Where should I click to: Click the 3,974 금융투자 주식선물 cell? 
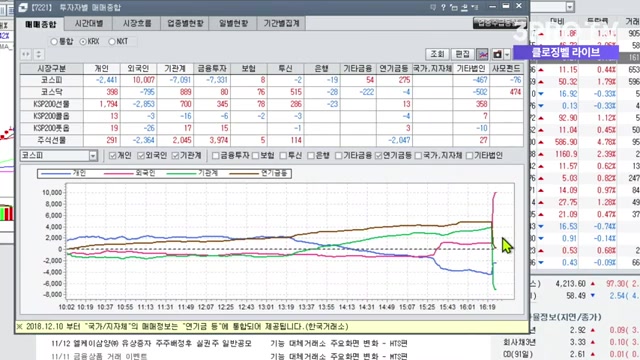click(x=212, y=140)
